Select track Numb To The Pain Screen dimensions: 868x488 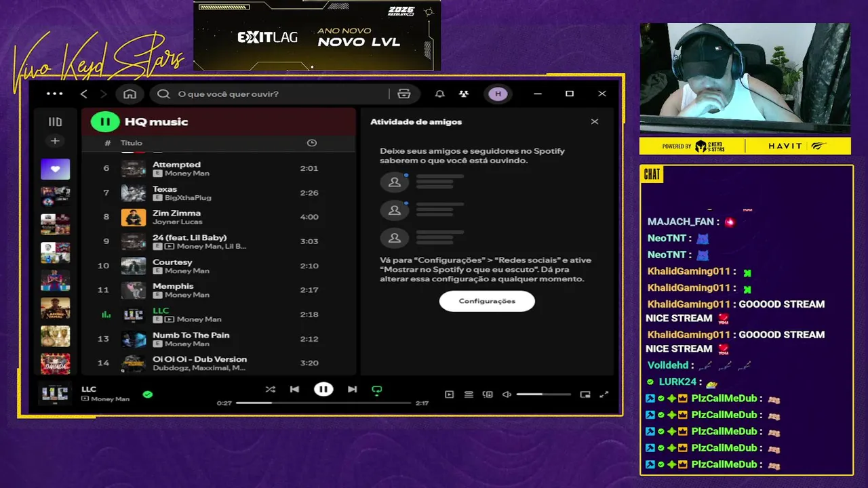pos(218,339)
